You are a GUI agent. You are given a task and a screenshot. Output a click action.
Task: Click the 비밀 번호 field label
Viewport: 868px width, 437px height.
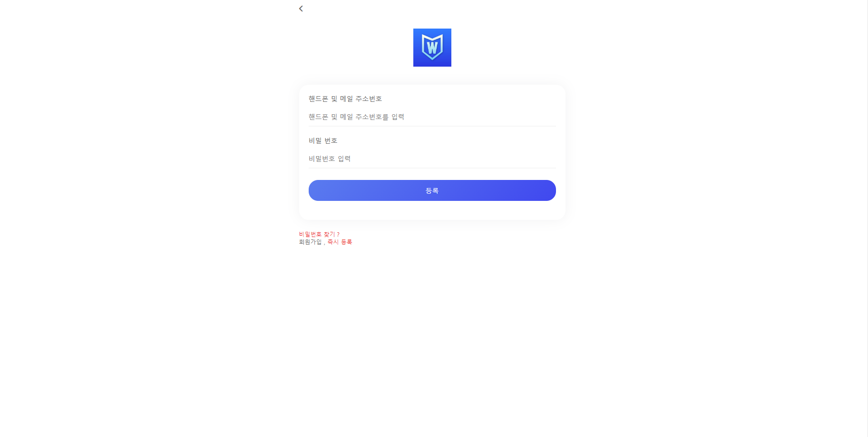tap(323, 140)
